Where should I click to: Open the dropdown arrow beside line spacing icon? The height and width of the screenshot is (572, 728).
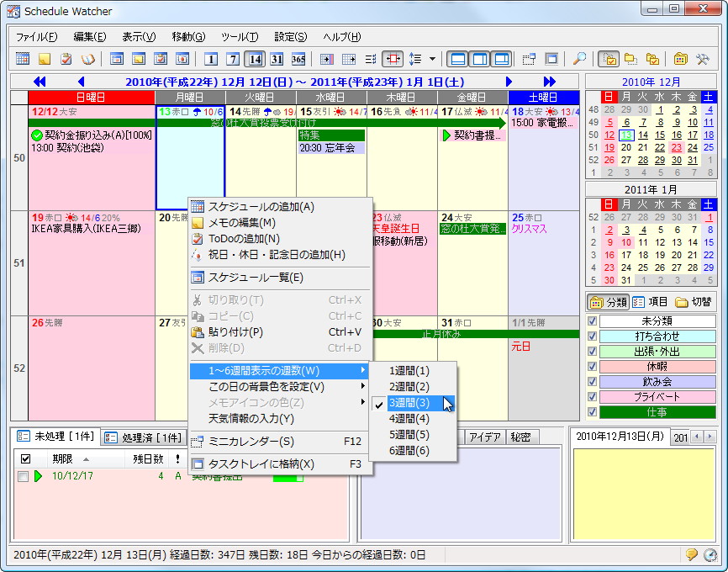432,59
